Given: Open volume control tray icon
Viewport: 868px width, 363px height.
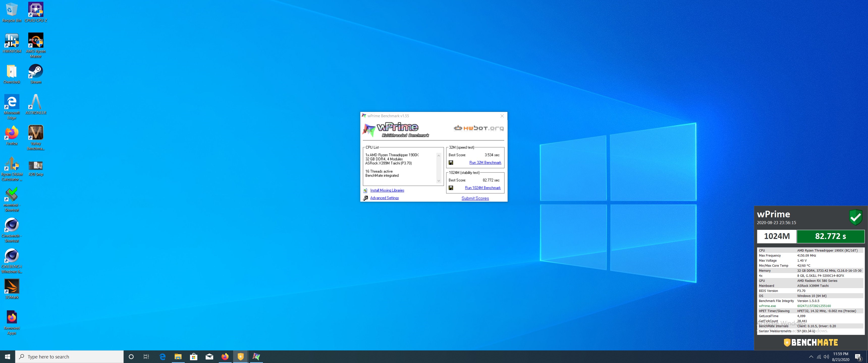Looking at the screenshot, I should point(826,357).
